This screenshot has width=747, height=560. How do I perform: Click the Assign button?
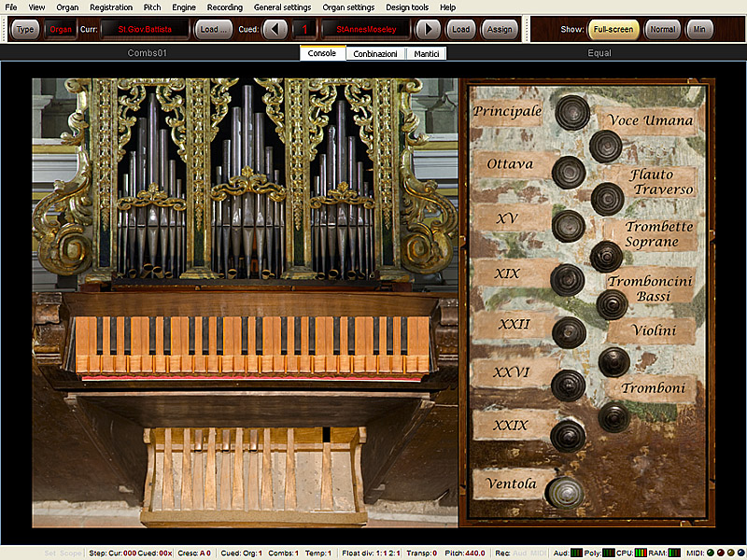pyautogui.click(x=500, y=29)
